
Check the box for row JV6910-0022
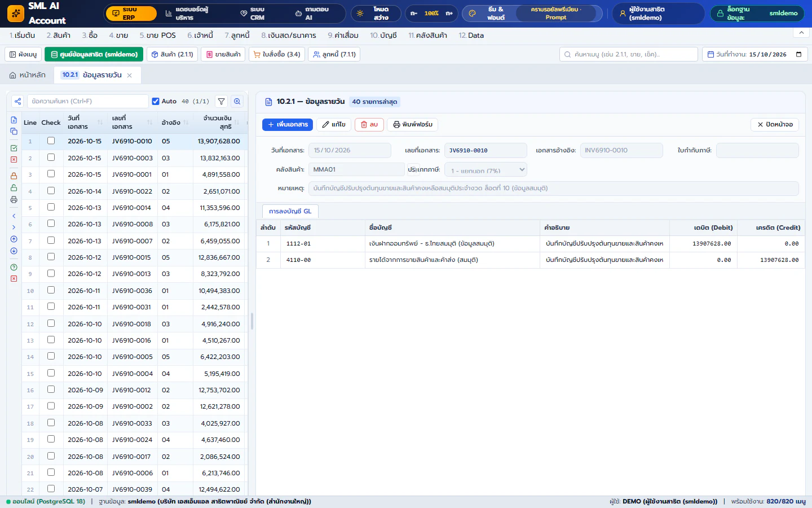51,191
